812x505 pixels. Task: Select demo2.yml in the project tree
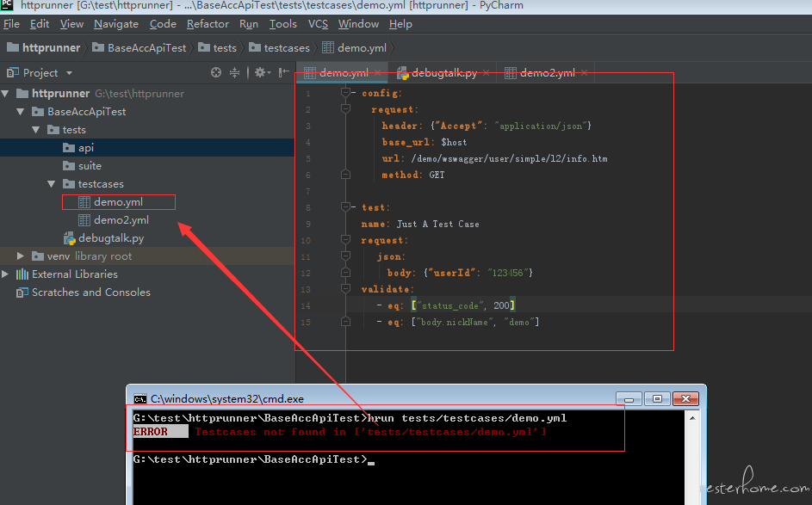(121, 220)
